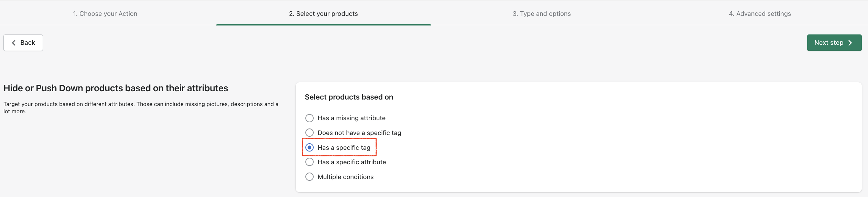Viewport: 868px width, 197px height.
Task: Click the 'Hide or Push Down products' heading
Action: coord(116,88)
